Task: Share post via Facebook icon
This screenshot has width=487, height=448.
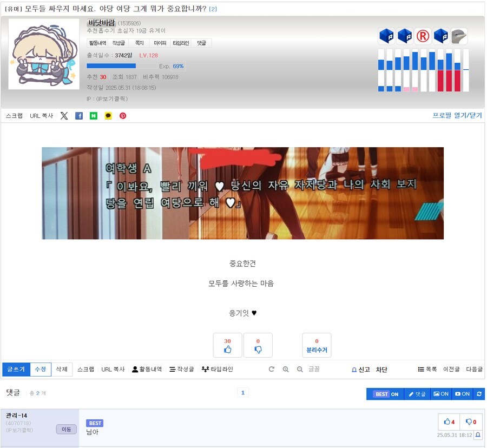Action: coord(79,116)
